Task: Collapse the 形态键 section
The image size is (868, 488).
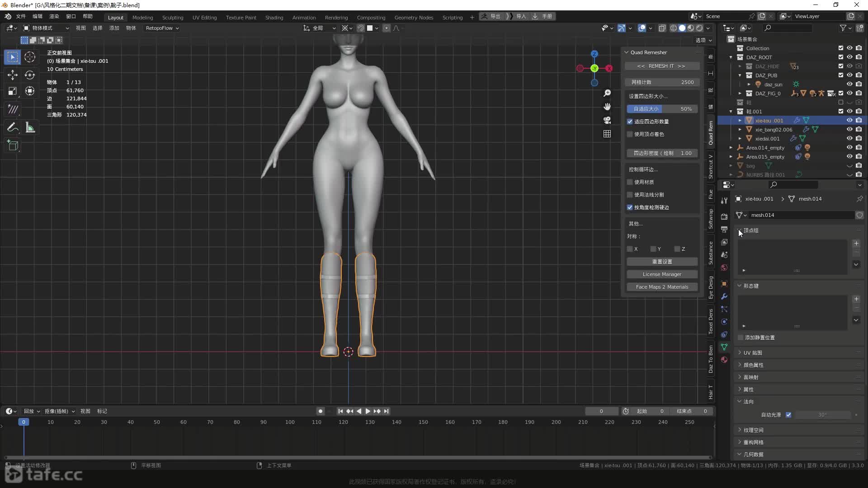Action: [740, 286]
